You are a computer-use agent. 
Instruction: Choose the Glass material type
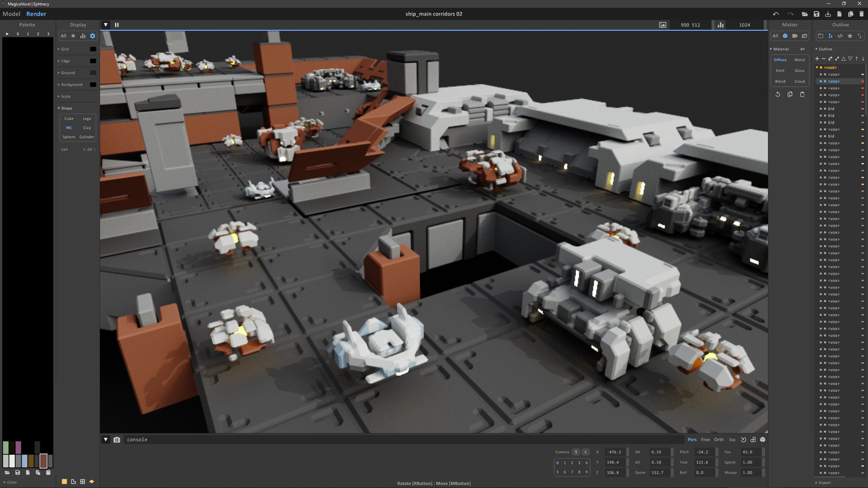[x=800, y=70]
